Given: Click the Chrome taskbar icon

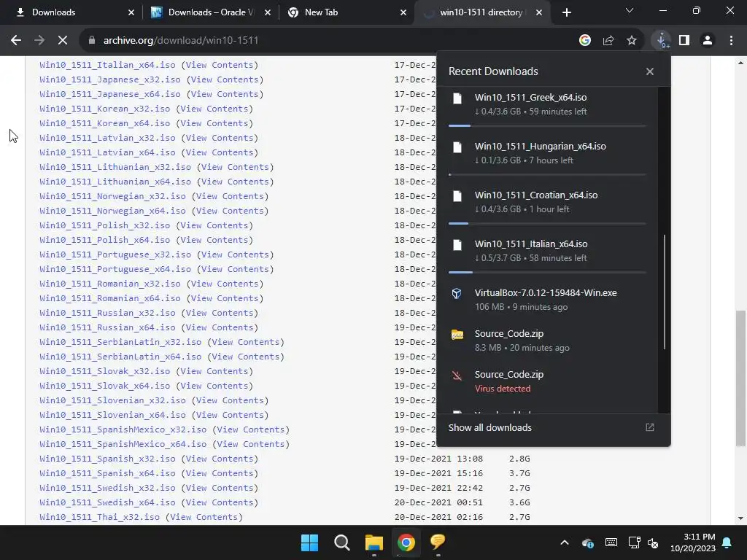Looking at the screenshot, I should [406, 542].
